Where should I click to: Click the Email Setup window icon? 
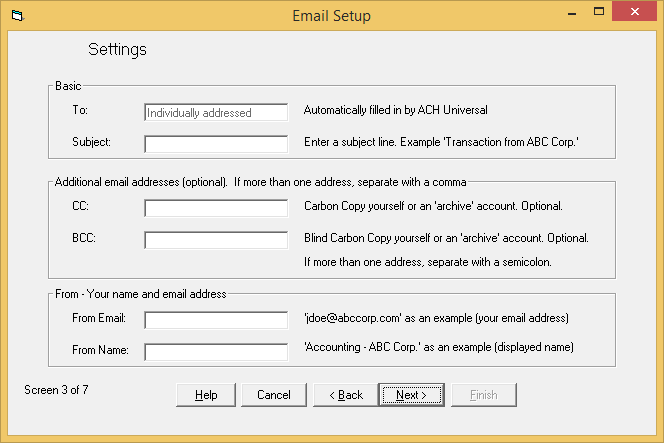[18, 16]
